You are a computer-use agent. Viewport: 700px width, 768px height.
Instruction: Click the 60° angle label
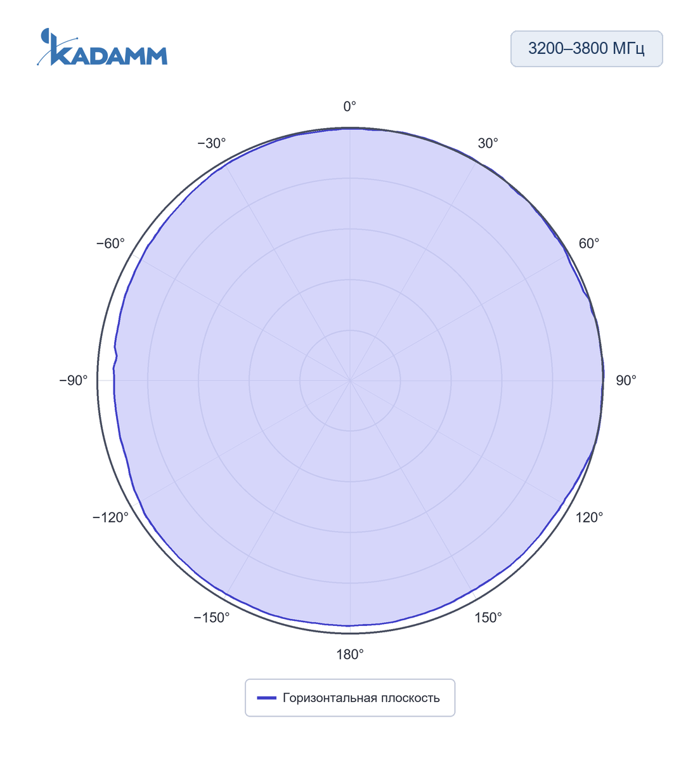tap(588, 244)
